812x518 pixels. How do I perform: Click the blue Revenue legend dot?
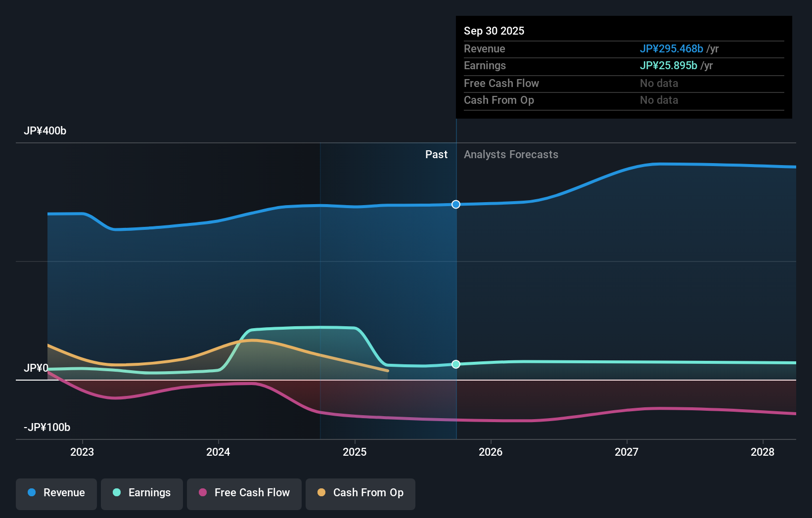pos(32,493)
